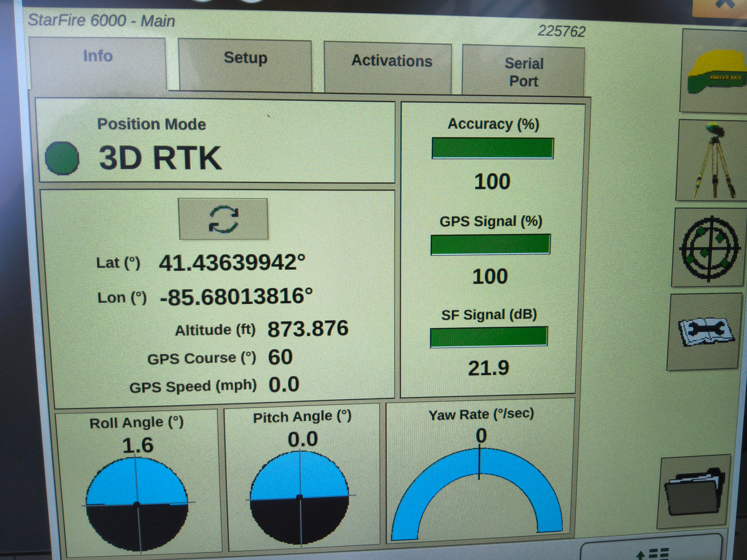Image resolution: width=747 pixels, height=560 pixels.
Task: Click longitude value -85.68013816°
Action: click(x=236, y=297)
